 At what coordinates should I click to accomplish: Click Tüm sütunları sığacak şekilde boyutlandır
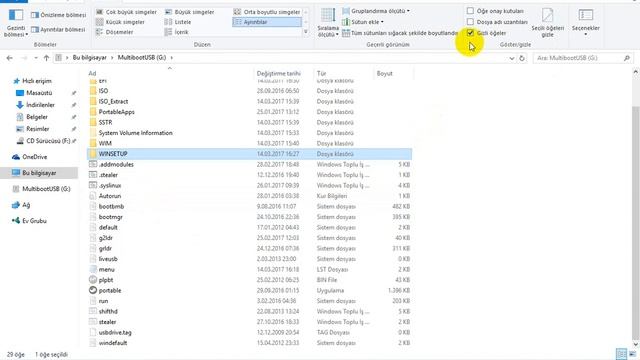coord(400,33)
